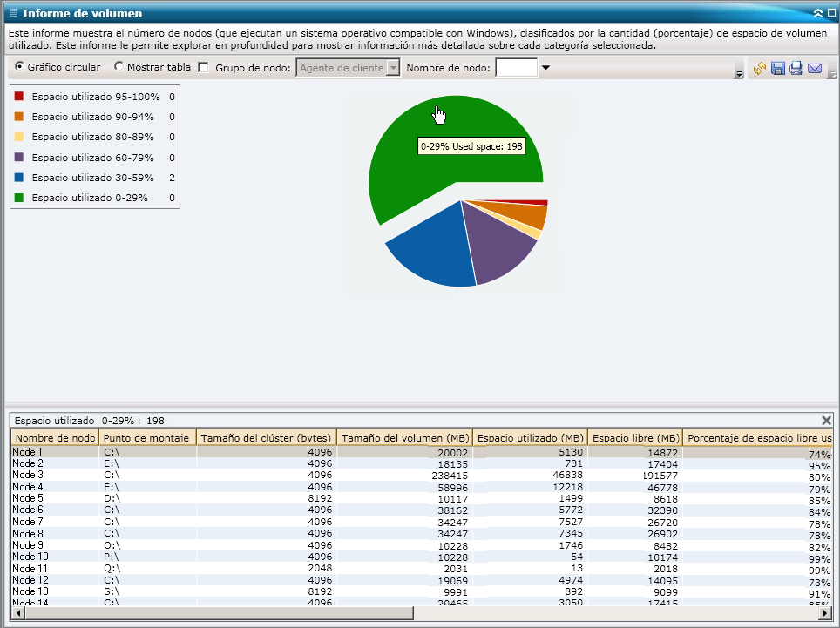Click the refresh report icon

pos(760,68)
